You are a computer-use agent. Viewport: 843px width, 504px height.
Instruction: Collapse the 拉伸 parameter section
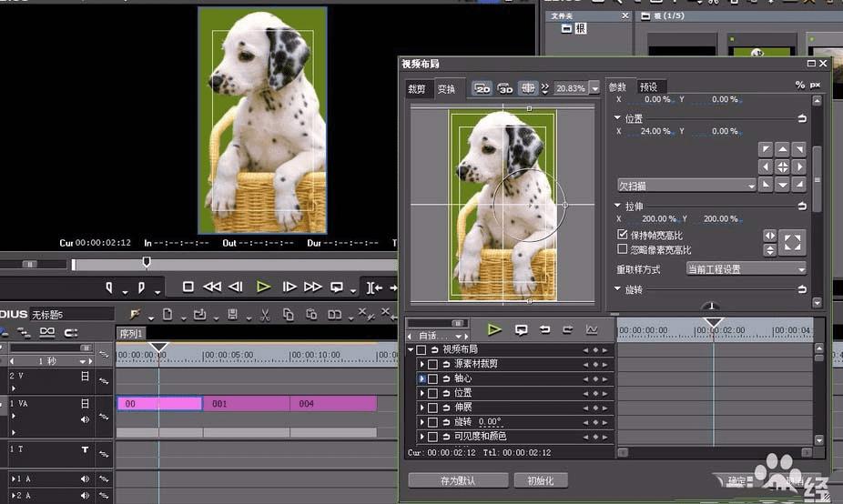click(x=617, y=206)
